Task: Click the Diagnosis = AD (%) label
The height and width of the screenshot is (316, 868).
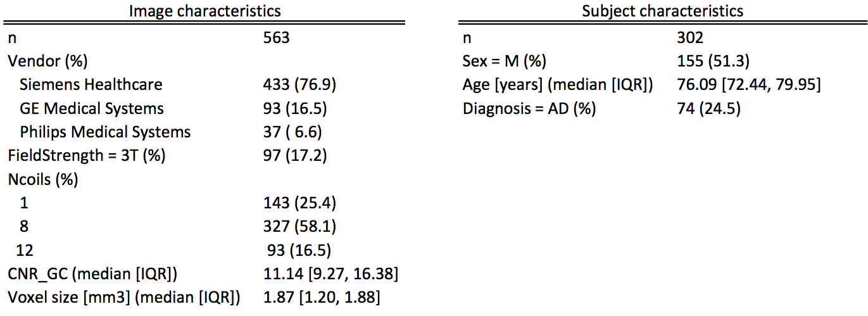Action: pyautogui.click(x=530, y=109)
